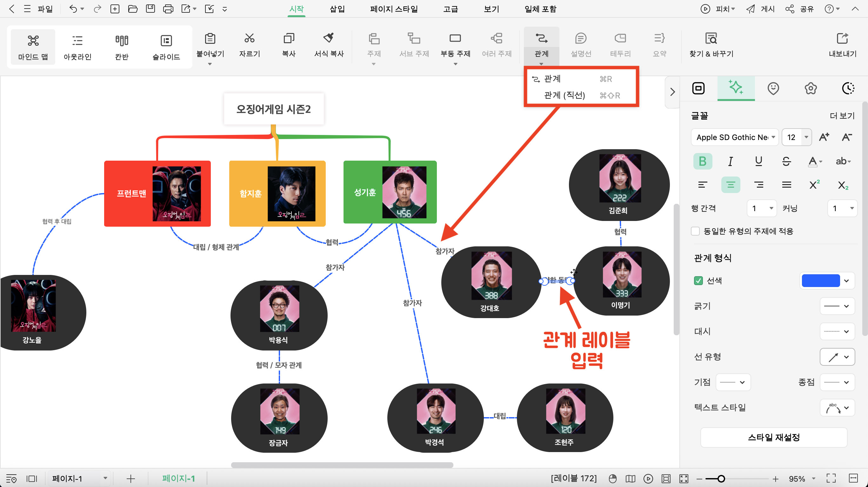
Task: Increase font size with A+ icon
Action: [824, 137]
